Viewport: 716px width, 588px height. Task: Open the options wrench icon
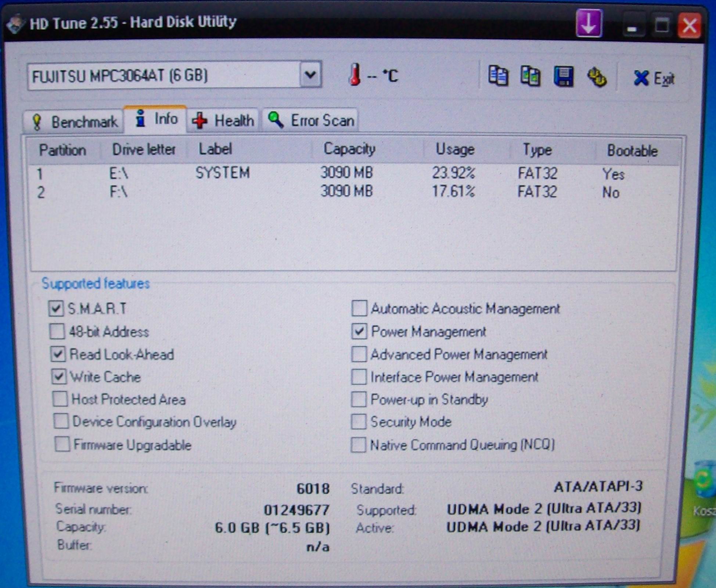click(x=597, y=77)
